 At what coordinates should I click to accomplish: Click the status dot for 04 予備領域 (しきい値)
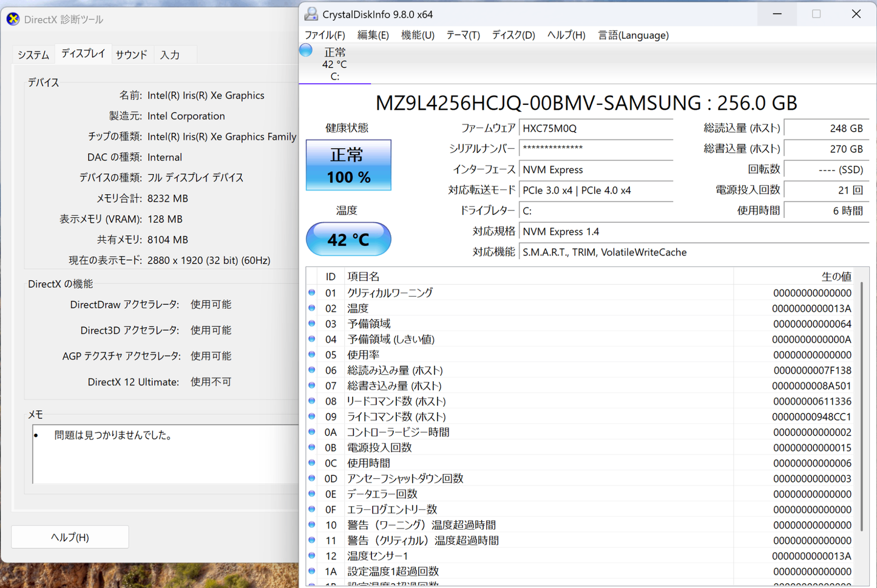coord(312,339)
